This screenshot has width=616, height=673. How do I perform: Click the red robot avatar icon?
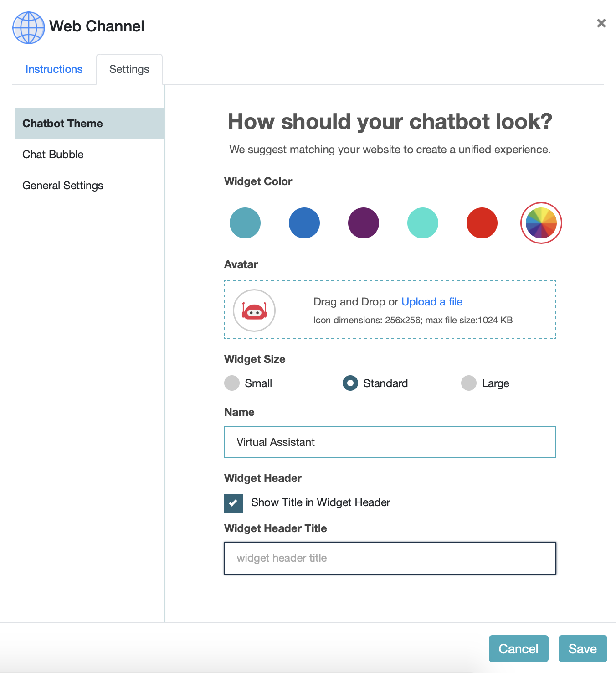click(254, 310)
